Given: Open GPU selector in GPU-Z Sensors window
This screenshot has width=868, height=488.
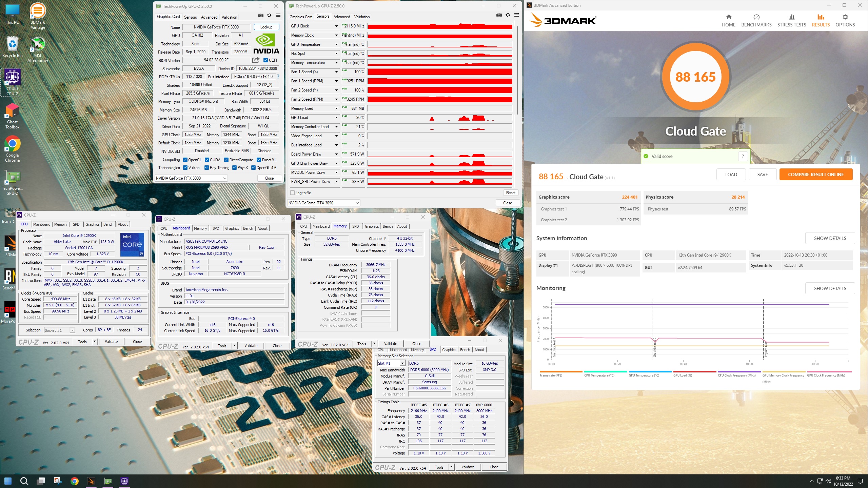Looking at the screenshot, I should click(x=323, y=203).
